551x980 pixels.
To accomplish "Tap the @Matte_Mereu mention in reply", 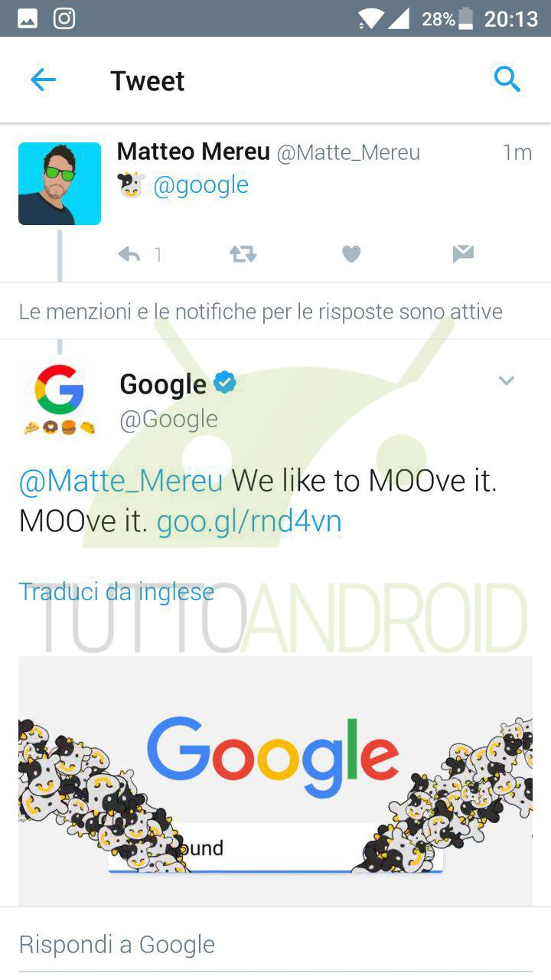I will click(121, 481).
